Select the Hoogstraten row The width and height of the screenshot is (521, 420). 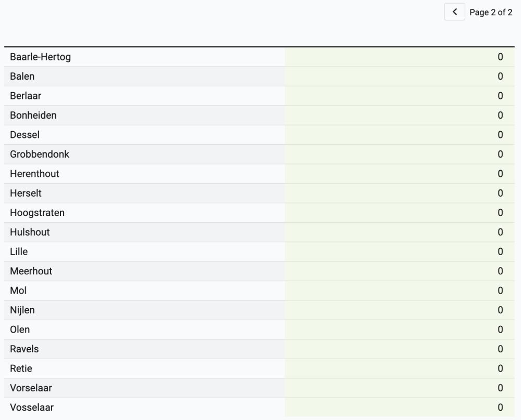37,213
